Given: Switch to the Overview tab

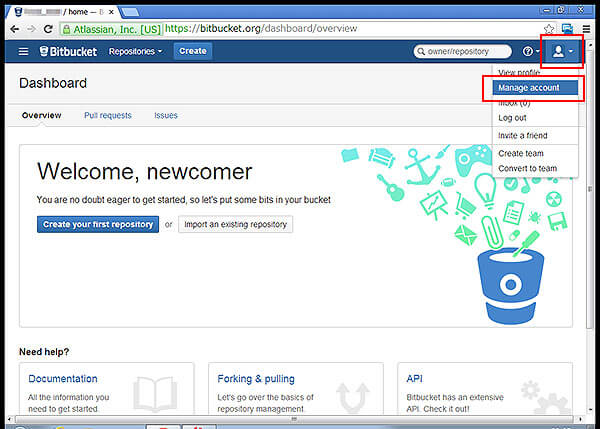Looking at the screenshot, I should pyautogui.click(x=41, y=115).
